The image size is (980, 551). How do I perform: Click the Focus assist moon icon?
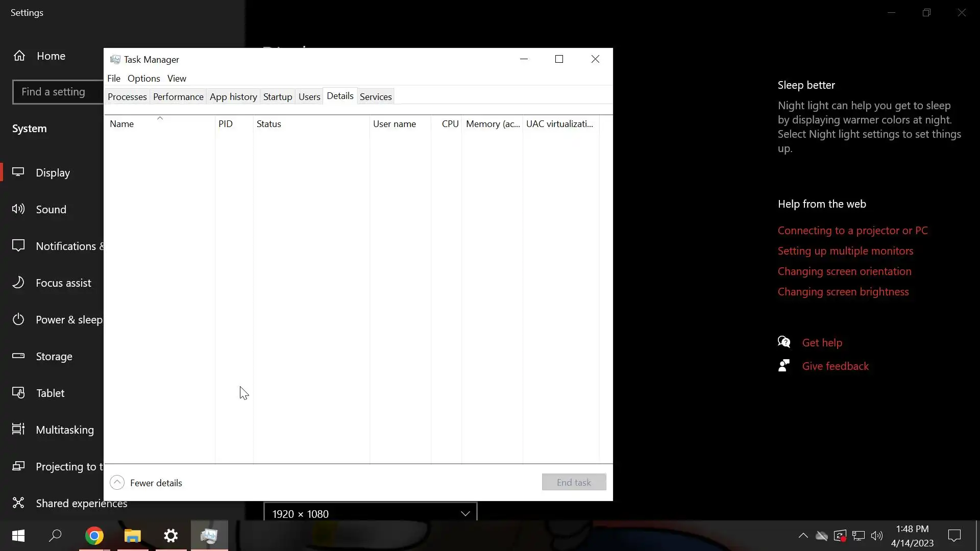18,282
